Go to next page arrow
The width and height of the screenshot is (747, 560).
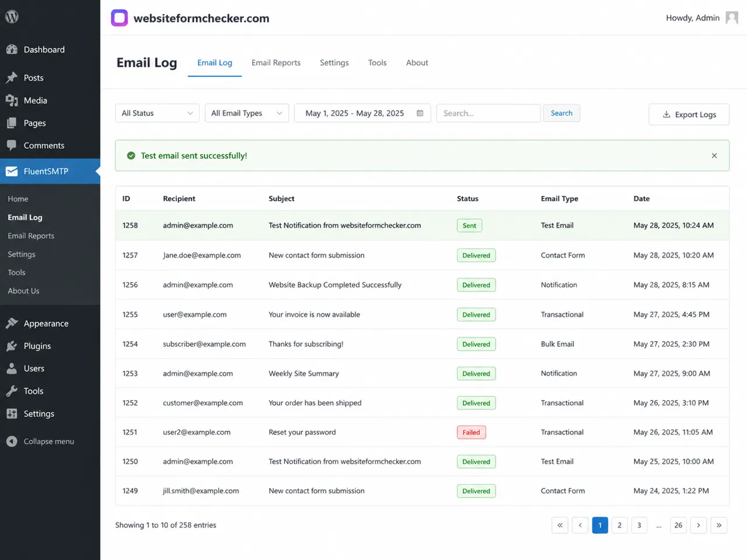point(699,525)
